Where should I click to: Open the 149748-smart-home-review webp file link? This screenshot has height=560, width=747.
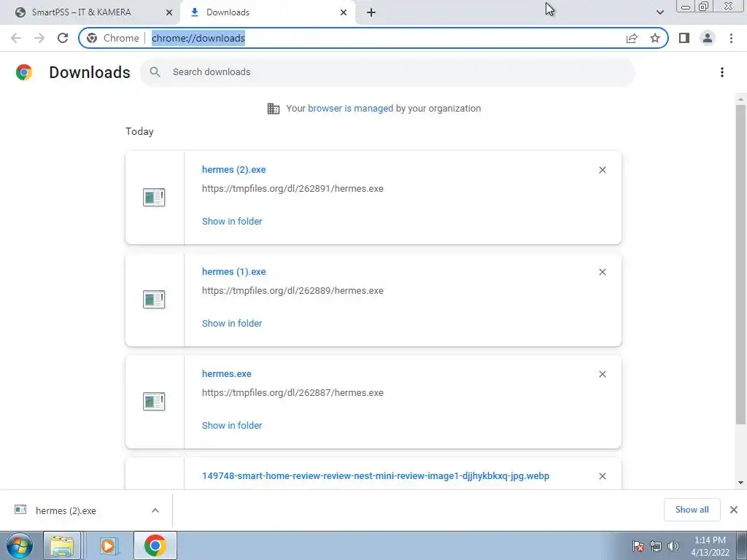click(376, 475)
